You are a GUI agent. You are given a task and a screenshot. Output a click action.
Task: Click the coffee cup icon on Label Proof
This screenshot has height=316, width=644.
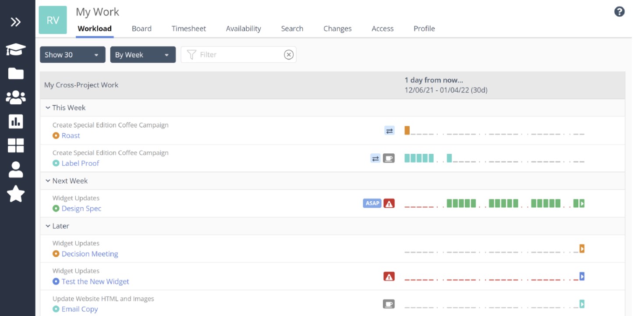coord(389,158)
